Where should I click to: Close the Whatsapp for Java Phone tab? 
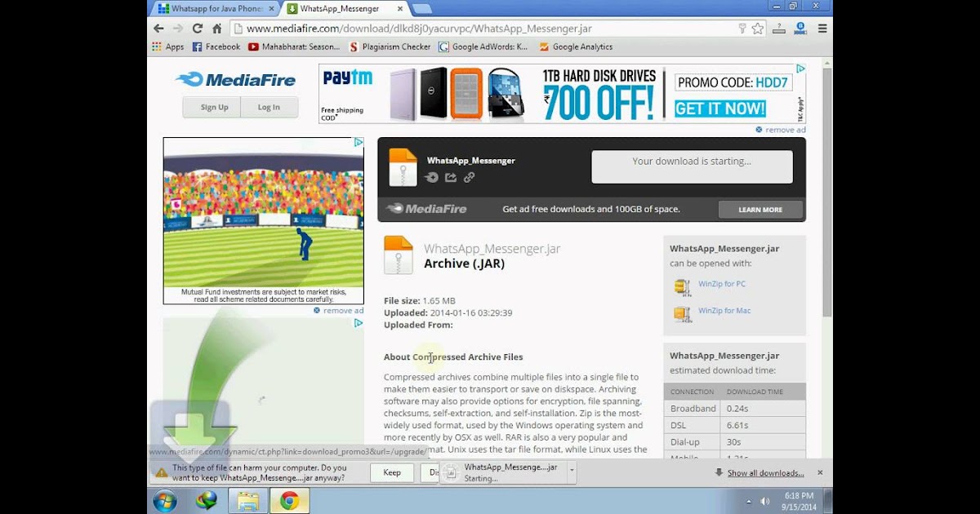tap(269, 9)
